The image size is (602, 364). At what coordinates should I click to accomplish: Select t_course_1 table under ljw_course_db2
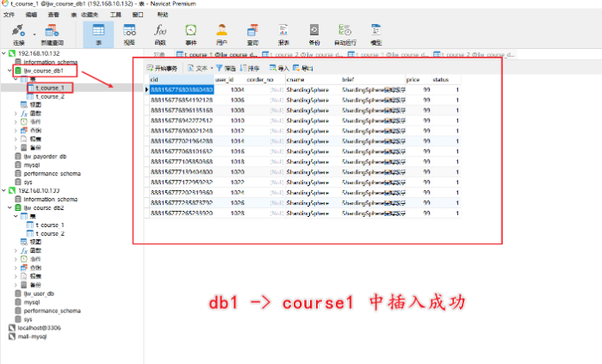(x=50, y=225)
